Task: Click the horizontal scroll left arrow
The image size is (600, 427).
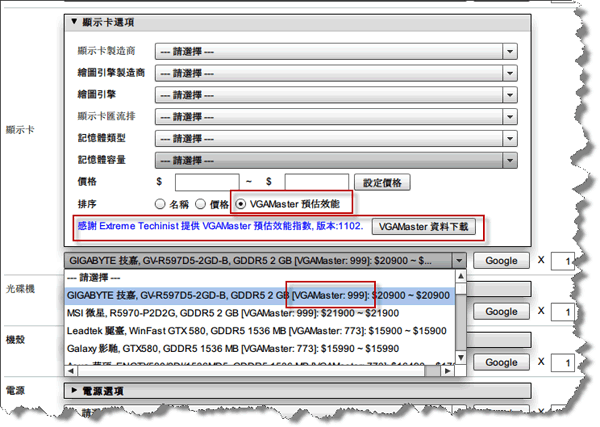Action: [71, 371]
